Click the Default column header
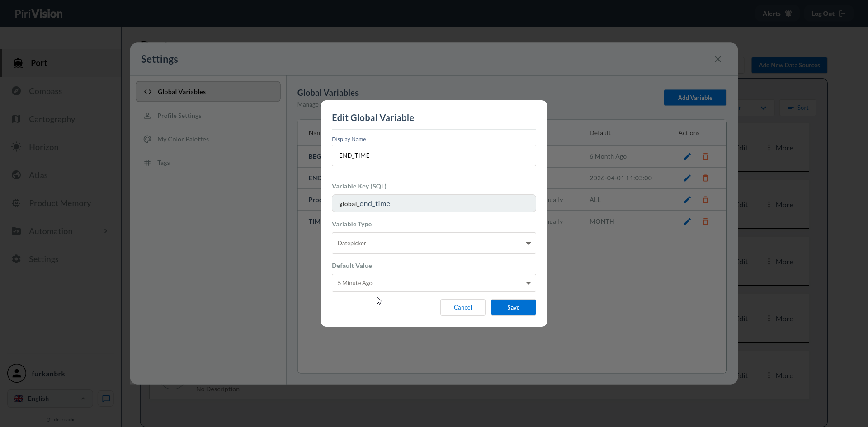Image resolution: width=868 pixels, height=427 pixels. (600, 133)
